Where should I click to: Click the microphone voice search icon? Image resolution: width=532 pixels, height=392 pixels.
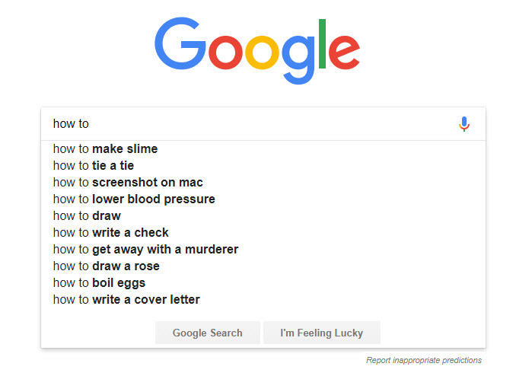464,124
